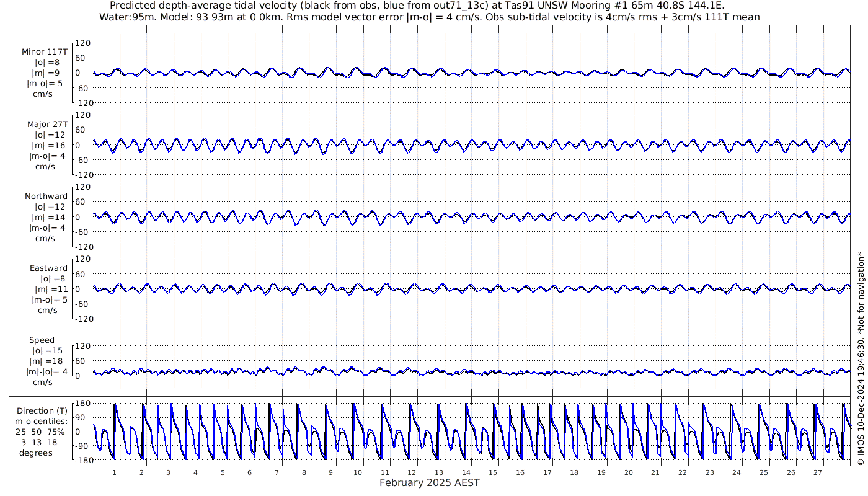
Task: Click the 'Eastward' panel label
Action: pyautogui.click(x=48, y=268)
